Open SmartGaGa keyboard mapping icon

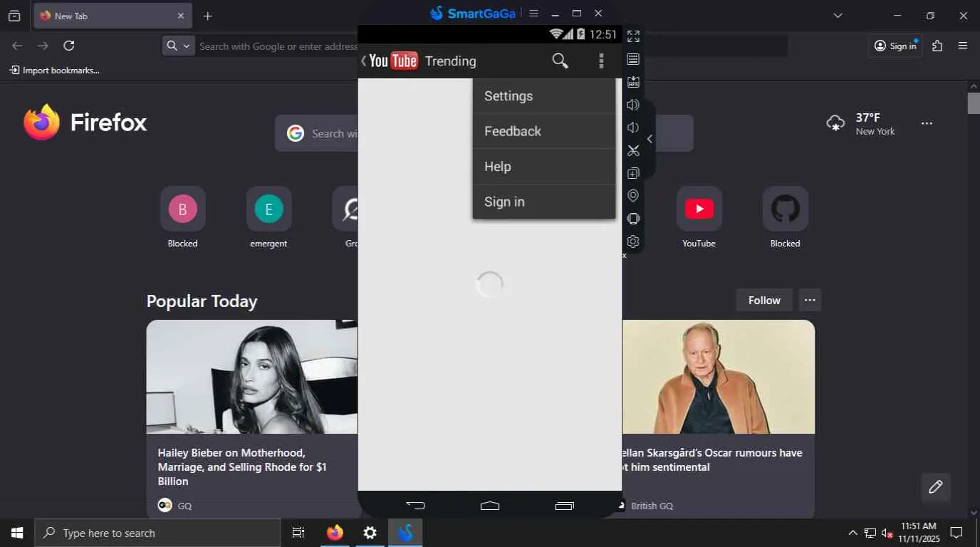coord(633,59)
